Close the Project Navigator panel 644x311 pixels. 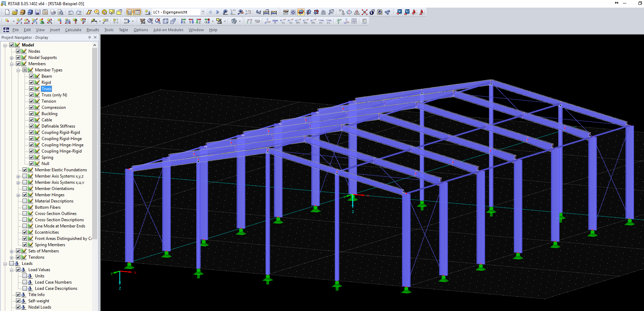[95, 37]
